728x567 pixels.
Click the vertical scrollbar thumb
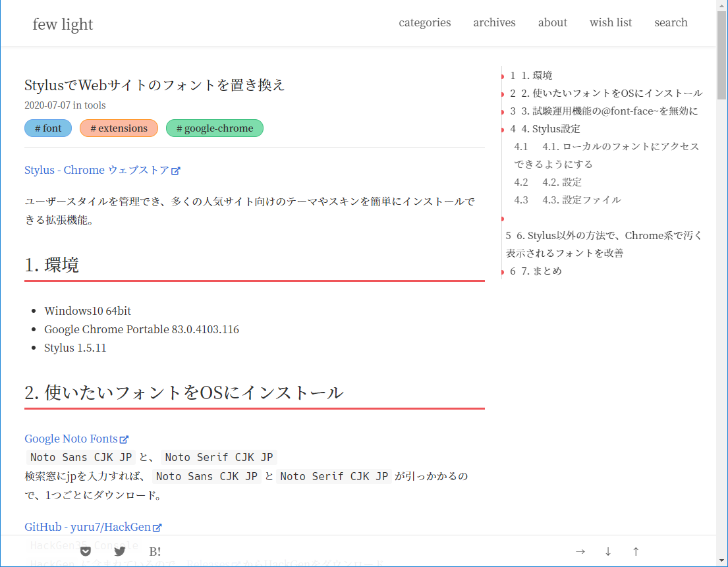coord(721,55)
